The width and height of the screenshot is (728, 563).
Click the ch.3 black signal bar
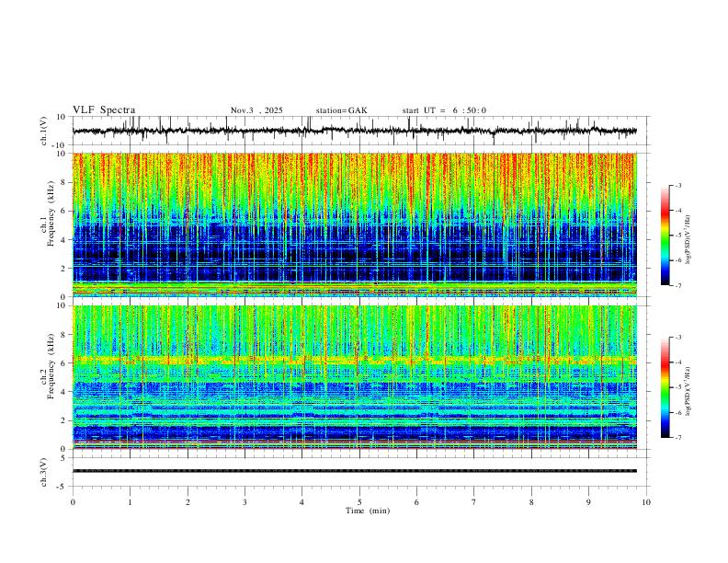[x=355, y=471]
